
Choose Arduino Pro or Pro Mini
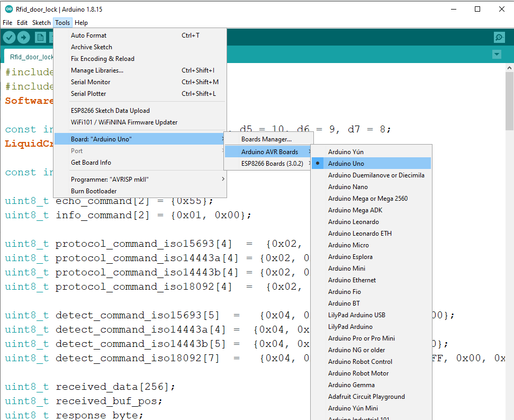pyautogui.click(x=371, y=338)
